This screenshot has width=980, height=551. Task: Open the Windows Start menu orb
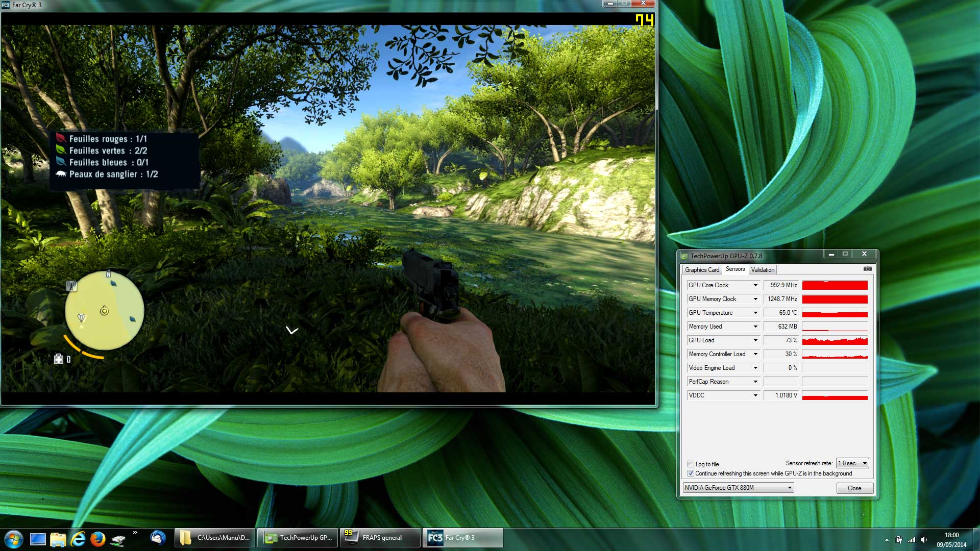click(x=13, y=539)
